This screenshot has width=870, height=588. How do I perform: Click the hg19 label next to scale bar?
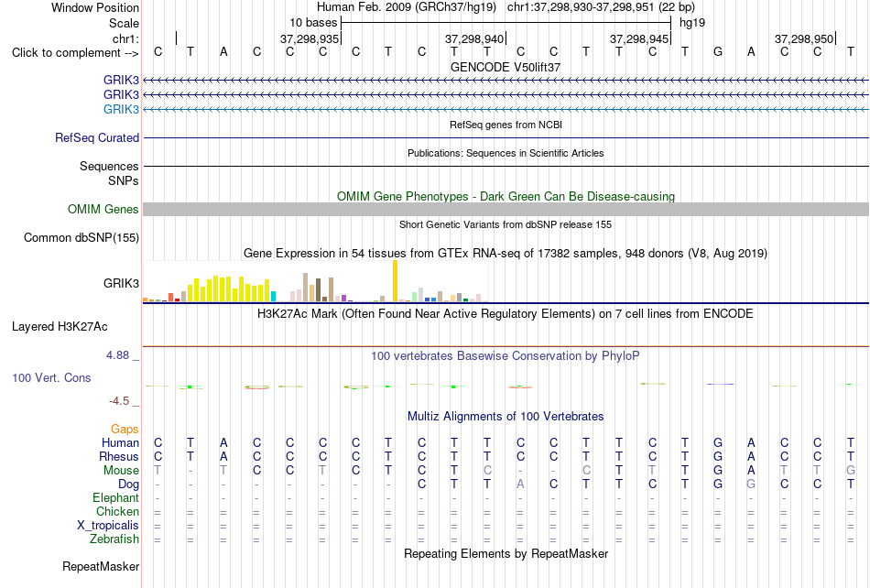click(x=692, y=23)
